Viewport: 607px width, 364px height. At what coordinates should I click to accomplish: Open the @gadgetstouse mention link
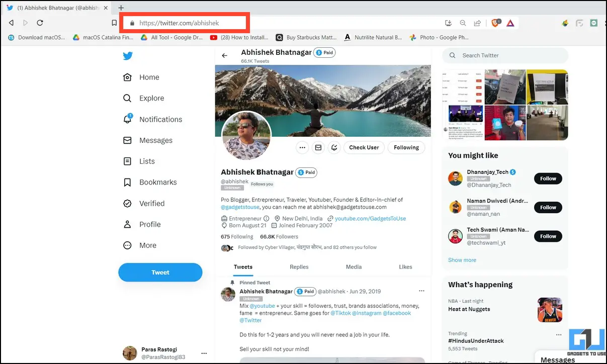click(240, 207)
